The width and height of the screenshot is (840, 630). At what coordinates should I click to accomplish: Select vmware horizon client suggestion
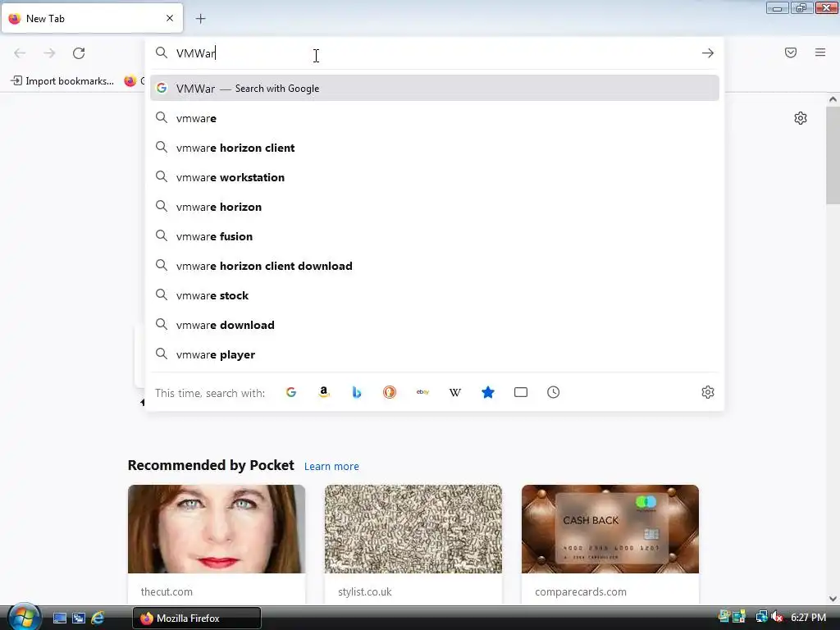(x=435, y=148)
